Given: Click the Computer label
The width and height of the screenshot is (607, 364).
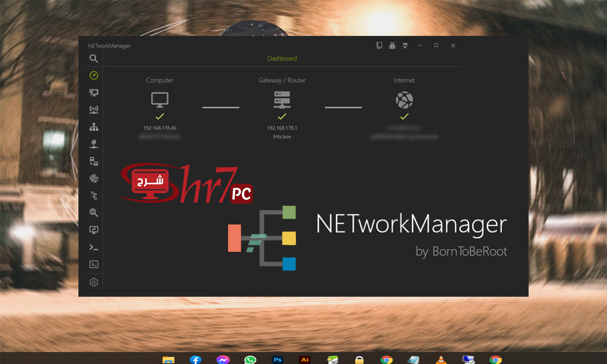Looking at the screenshot, I should 160,80.
